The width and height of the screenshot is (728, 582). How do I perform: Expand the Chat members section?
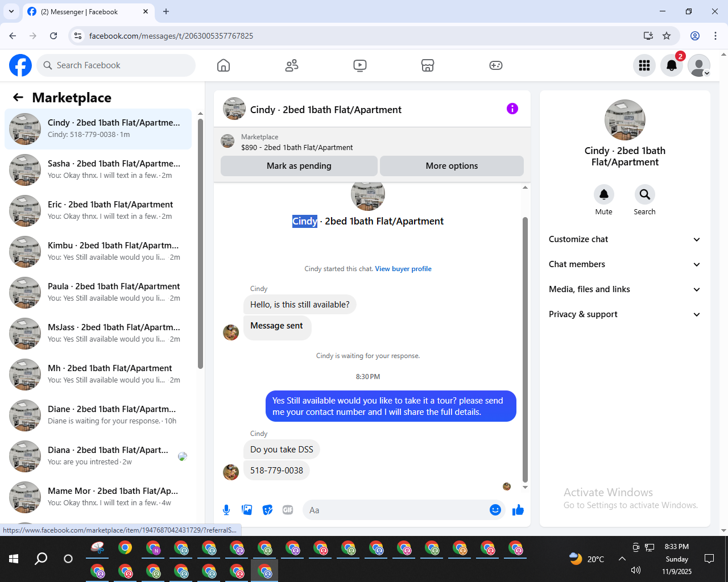pos(624,264)
